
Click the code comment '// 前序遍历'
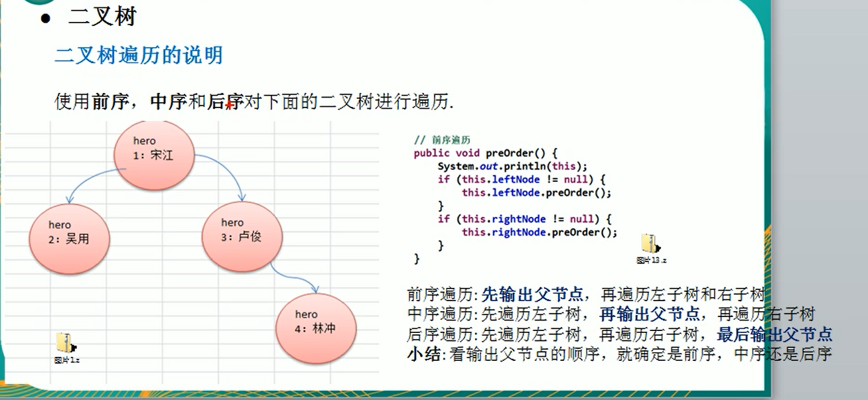(x=442, y=140)
